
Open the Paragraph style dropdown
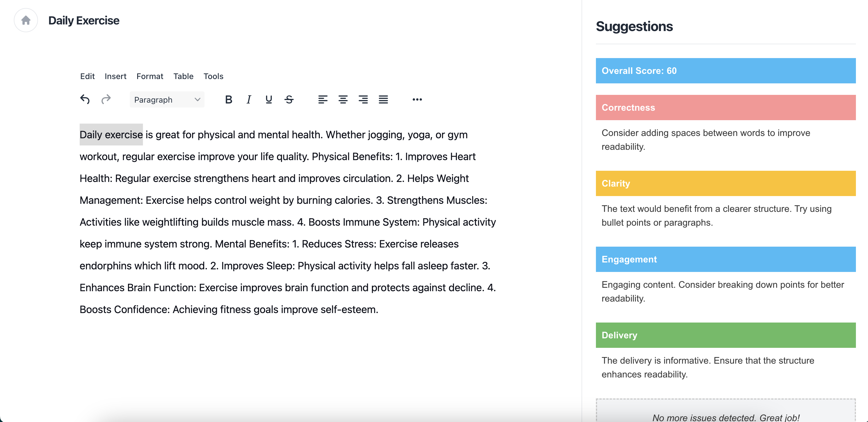click(x=167, y=100)
